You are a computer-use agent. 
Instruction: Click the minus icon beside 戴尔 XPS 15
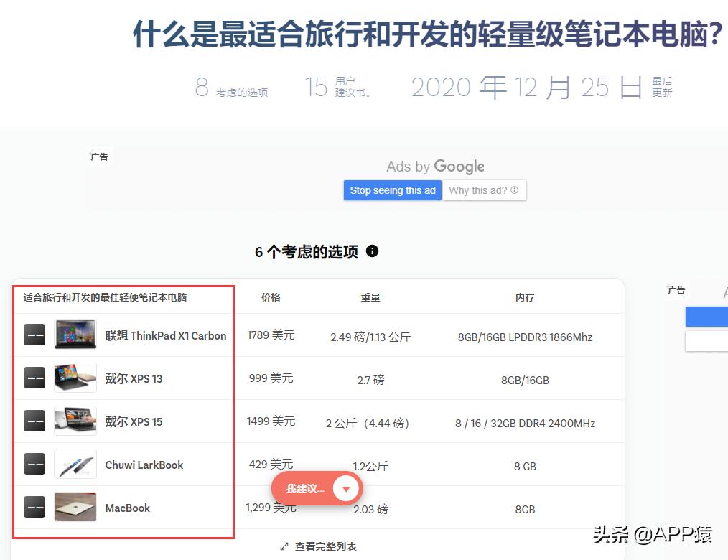coord(34,421)
